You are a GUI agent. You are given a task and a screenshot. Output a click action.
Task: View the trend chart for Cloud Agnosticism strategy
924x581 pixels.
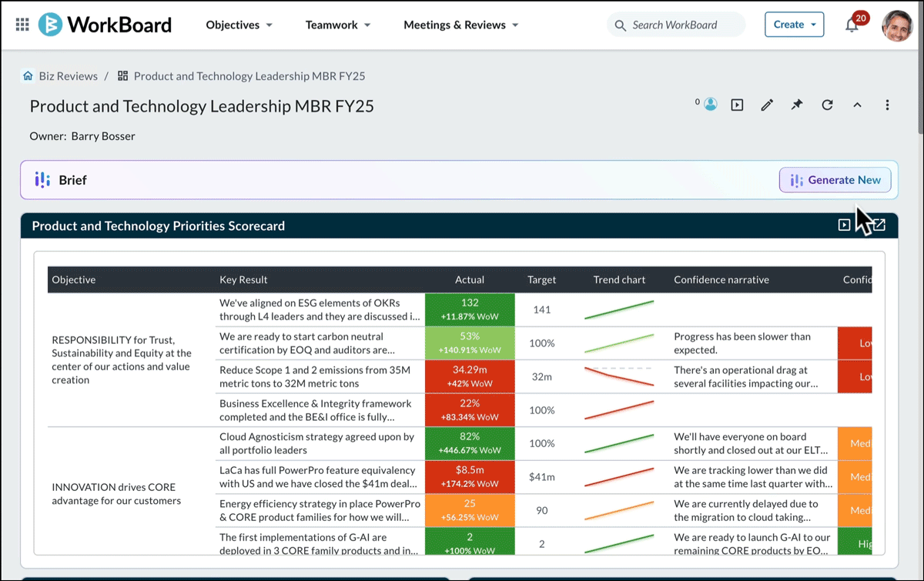pyautogui.click(x=619, y=443)
